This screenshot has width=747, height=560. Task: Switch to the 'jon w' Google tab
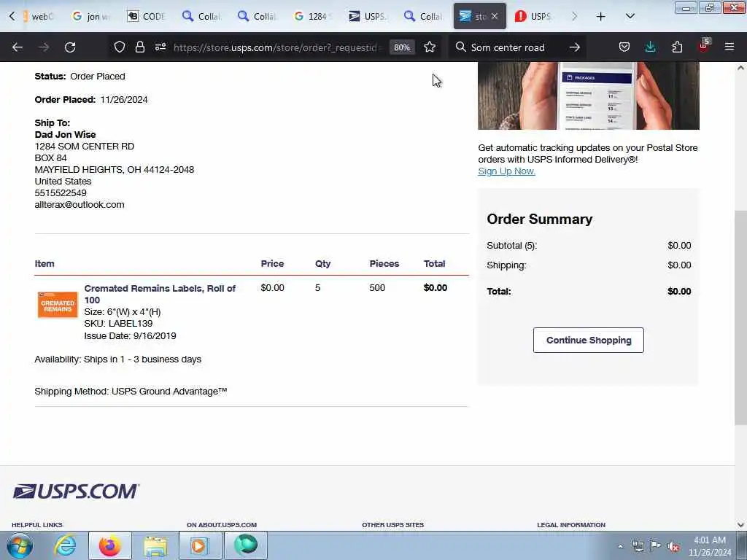coord(91,16)
